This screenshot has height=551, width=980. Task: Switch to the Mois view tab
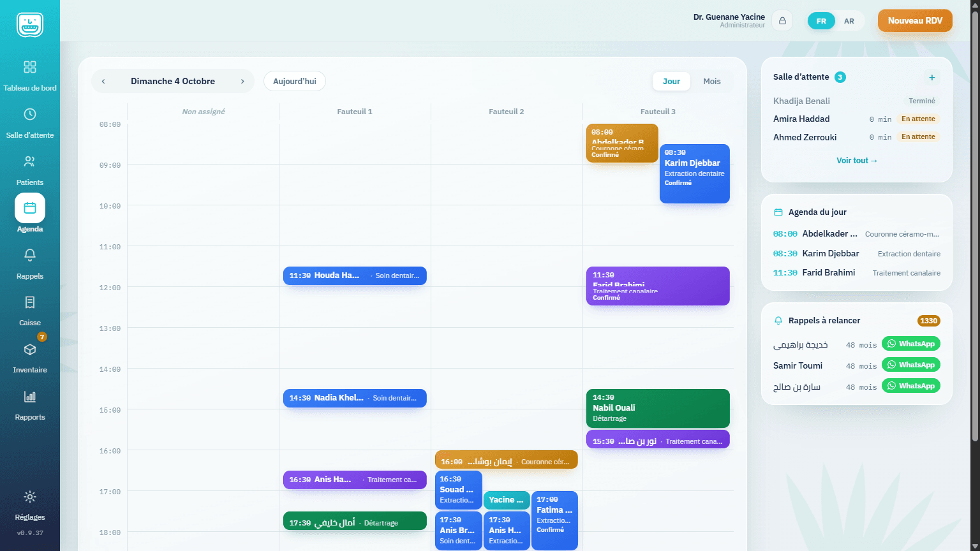(712, 81)
